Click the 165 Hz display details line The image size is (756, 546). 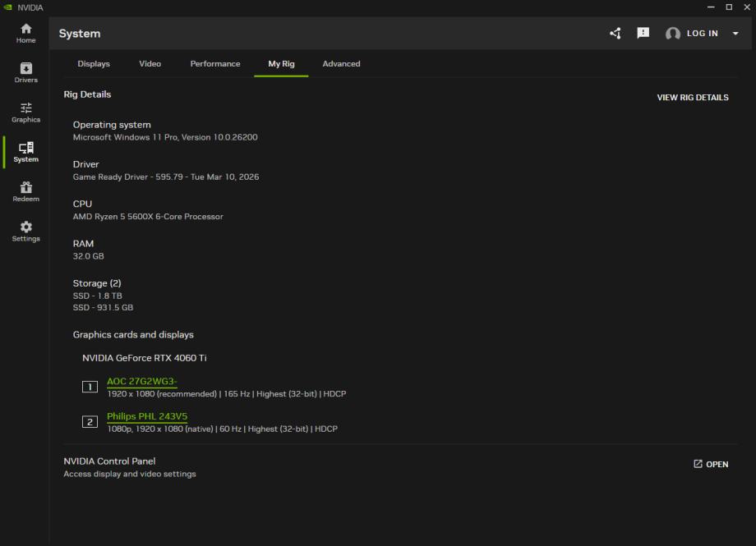(227, 394)
